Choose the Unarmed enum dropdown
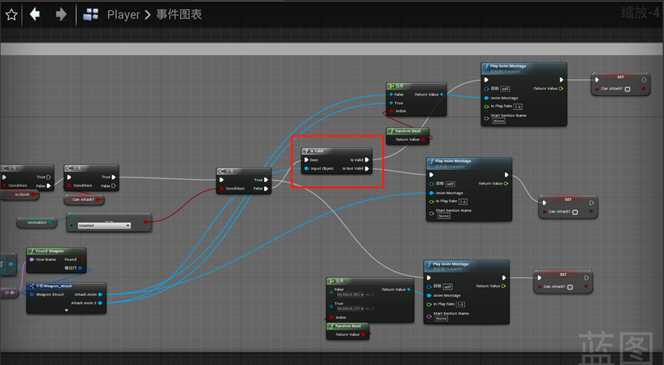Screen dimensions: 664x365 point(104,226)
